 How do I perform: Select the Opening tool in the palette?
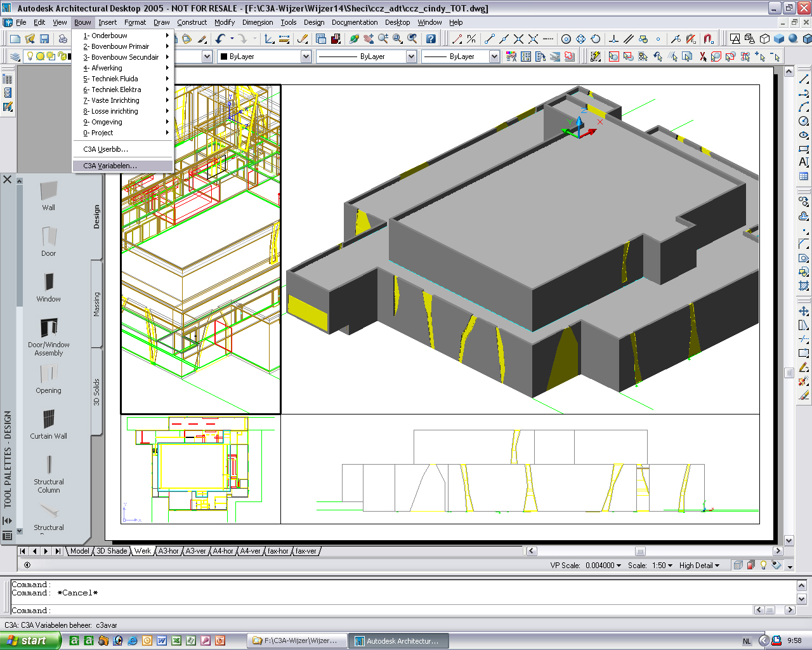coord(48,378)
